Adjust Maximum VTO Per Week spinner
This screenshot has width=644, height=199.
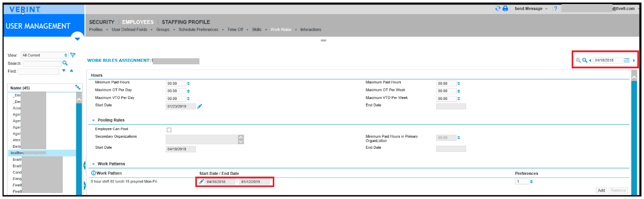[x=459, y=98]
